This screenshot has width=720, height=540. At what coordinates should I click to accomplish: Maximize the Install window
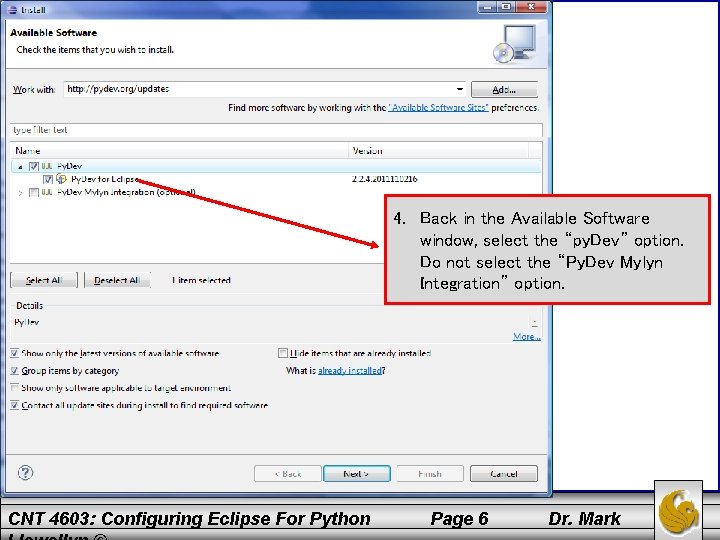(x=506, y=6)
